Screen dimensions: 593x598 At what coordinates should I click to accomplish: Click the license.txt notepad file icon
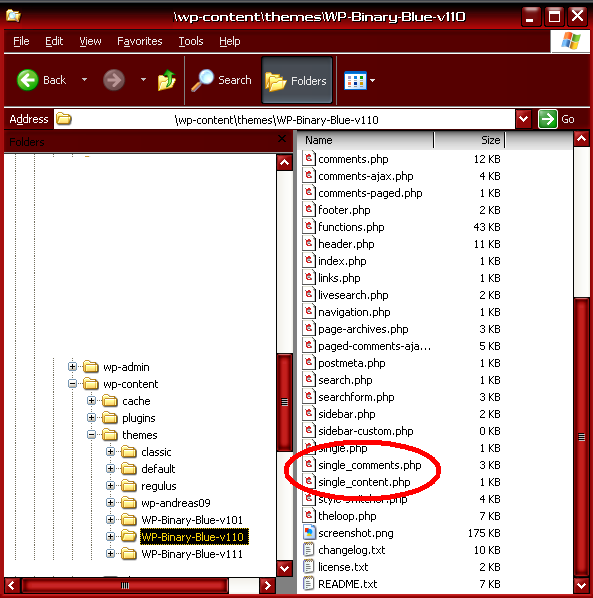tap(308, 566)
